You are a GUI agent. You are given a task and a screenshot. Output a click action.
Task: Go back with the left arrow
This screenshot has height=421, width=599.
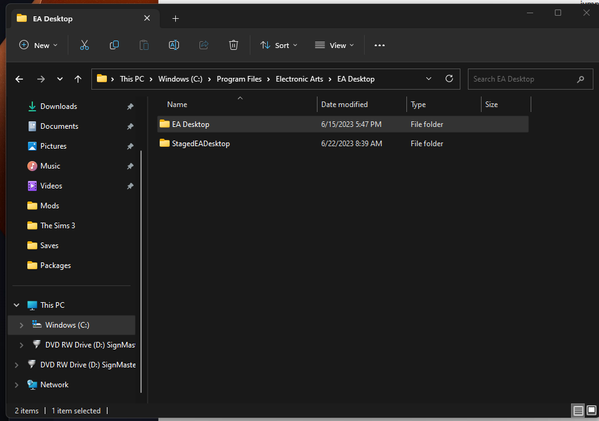19,79
